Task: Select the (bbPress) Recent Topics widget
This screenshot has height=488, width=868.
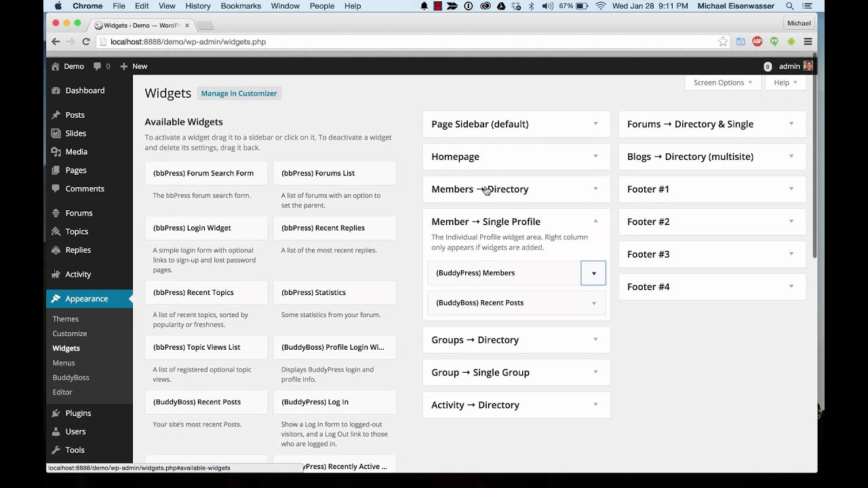Action: tap(206, 292)
